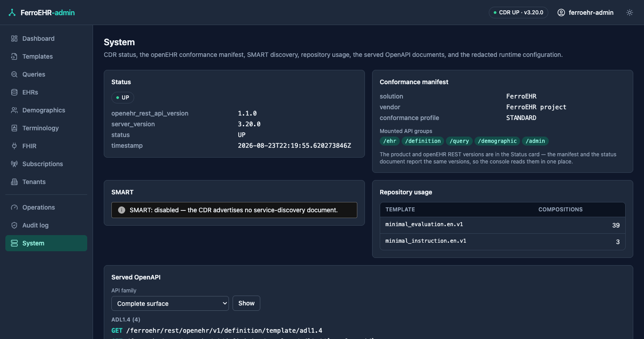Click the conformance profile value STANDARD
This screenshot has width=644, height=339.
(521, 118)
